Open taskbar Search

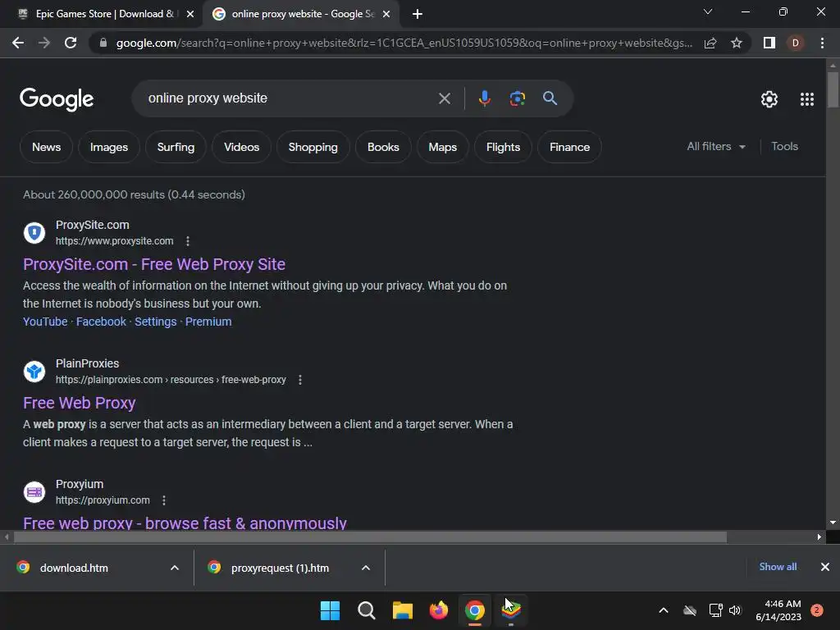[x=367, y=610]
